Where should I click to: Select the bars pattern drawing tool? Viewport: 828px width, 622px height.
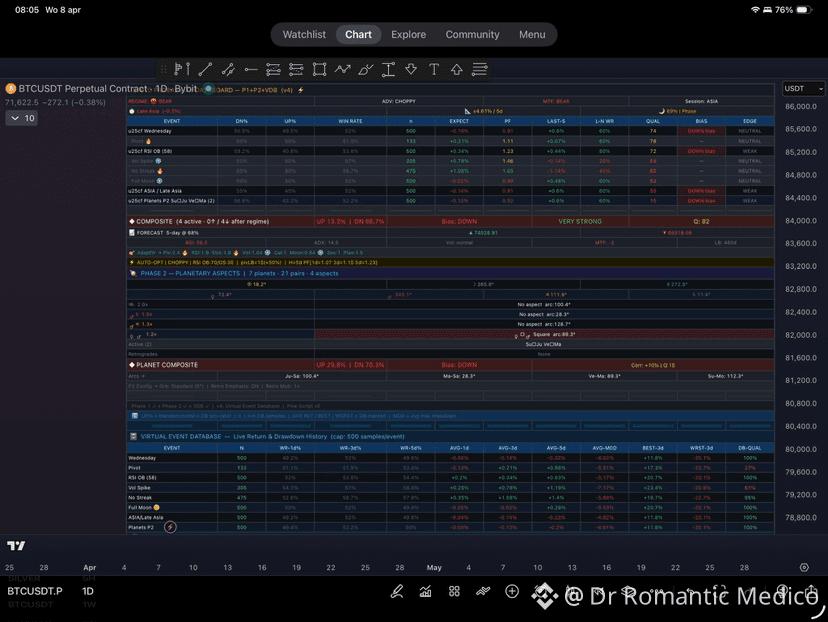(182, 69)
